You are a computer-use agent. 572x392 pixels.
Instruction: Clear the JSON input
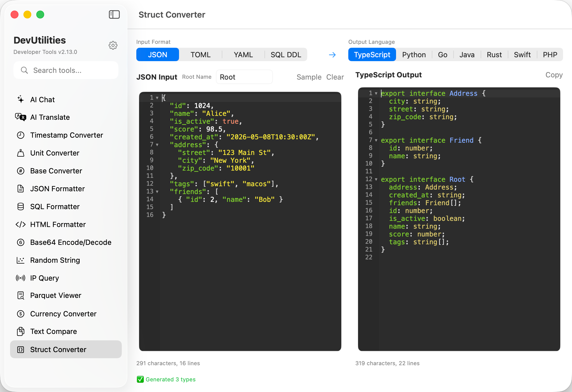(x=335, y=77)
